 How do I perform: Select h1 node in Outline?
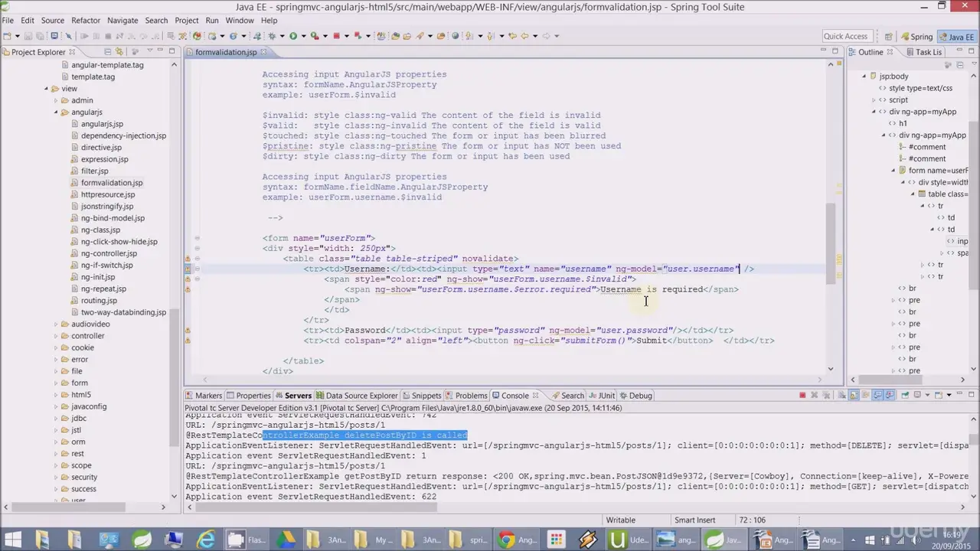tap(902, 123)
